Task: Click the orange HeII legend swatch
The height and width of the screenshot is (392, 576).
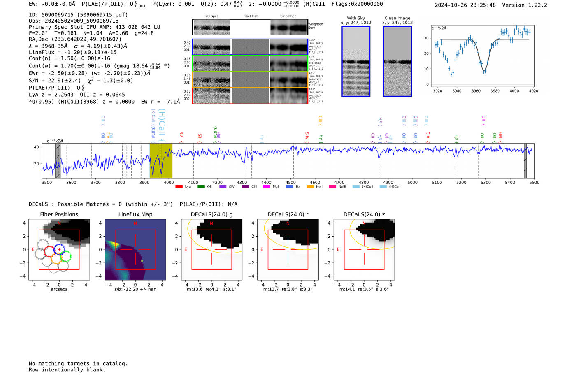Action: click(310, 186)
